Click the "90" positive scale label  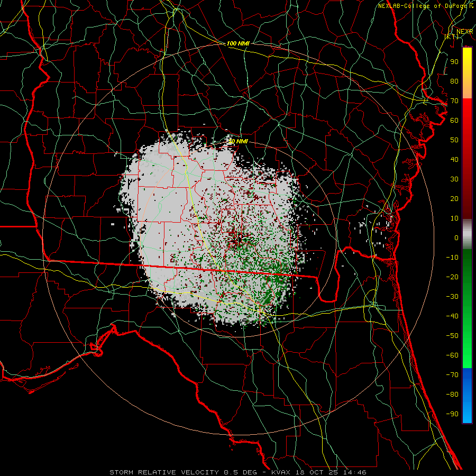pos(454,62)
